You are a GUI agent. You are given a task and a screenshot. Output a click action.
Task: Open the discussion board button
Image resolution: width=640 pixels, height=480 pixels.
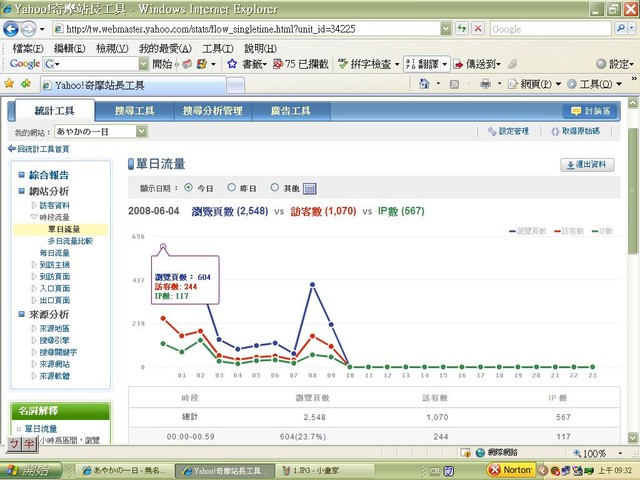591,111
